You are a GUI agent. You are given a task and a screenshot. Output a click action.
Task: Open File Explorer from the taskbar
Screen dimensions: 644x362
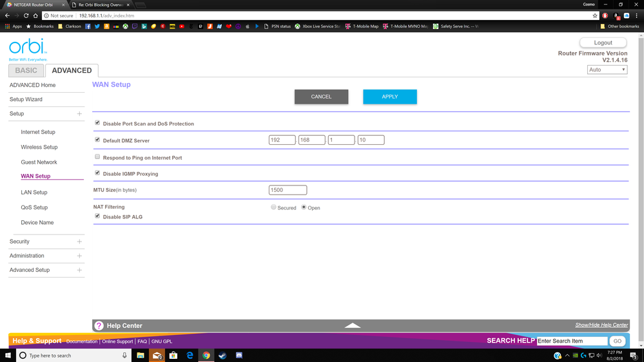coord(140,355)
